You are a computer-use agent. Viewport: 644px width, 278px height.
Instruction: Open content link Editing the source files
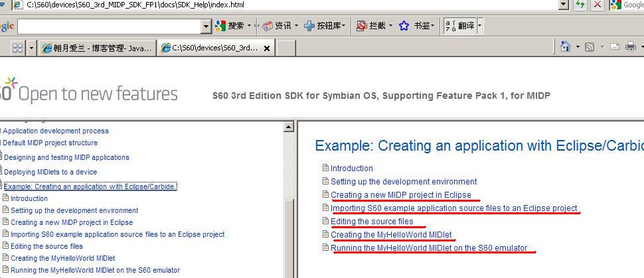tap(372, 222)
